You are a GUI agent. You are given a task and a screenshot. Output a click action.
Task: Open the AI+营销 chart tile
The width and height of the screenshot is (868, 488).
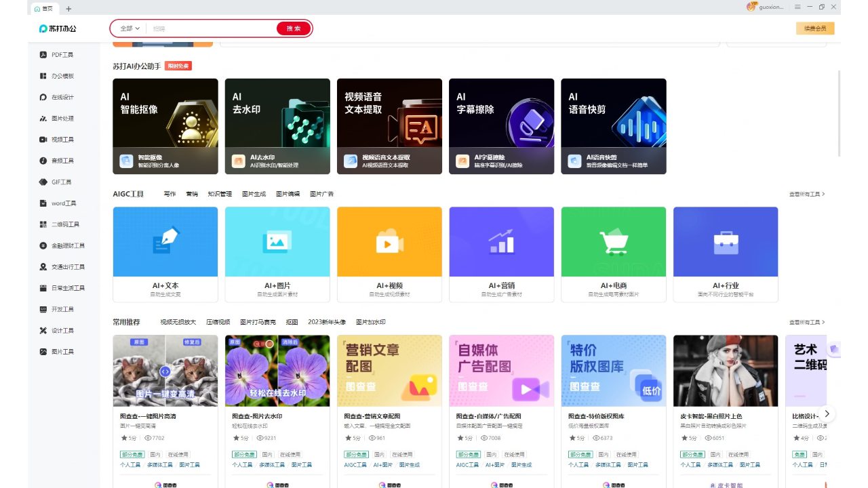tap(501, 242)
